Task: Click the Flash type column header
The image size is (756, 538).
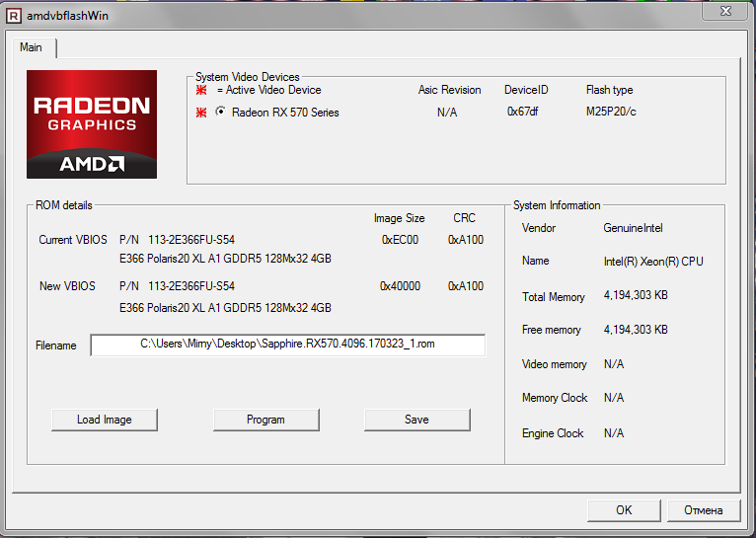Action: point(609,90)
